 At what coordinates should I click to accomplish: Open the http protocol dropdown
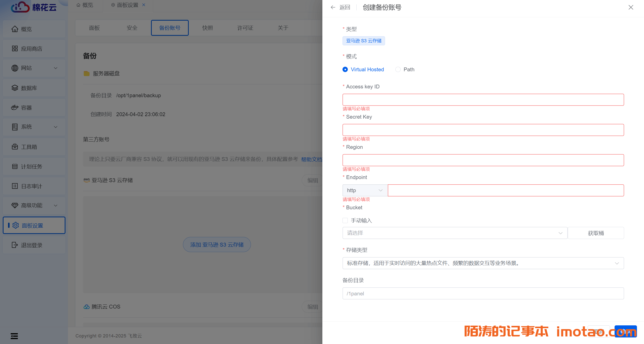click(365, 190)
